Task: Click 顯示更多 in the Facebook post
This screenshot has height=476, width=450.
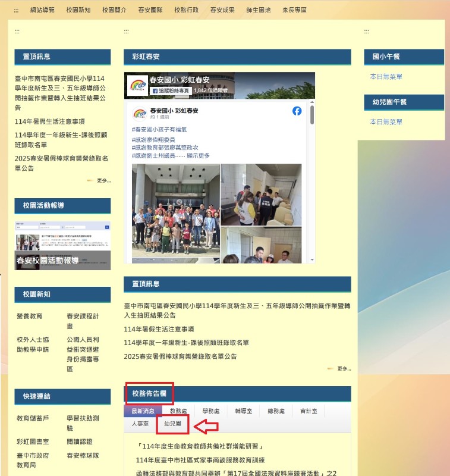Action: 198,156
